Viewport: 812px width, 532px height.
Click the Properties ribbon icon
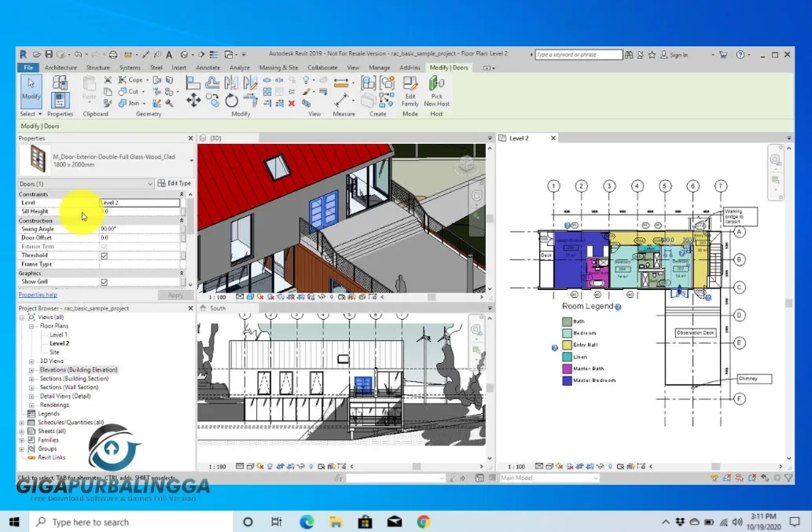(x=60, y=100)
